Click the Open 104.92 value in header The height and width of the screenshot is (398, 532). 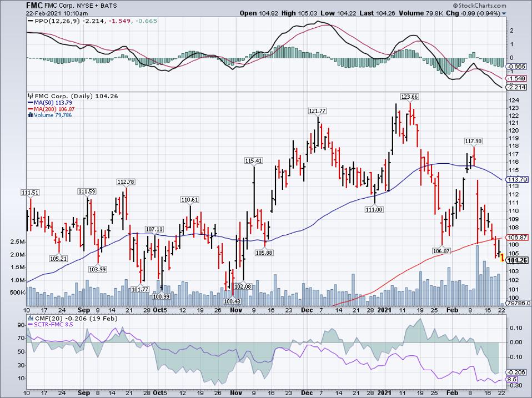pyautogui.click(x=259, y=13)
